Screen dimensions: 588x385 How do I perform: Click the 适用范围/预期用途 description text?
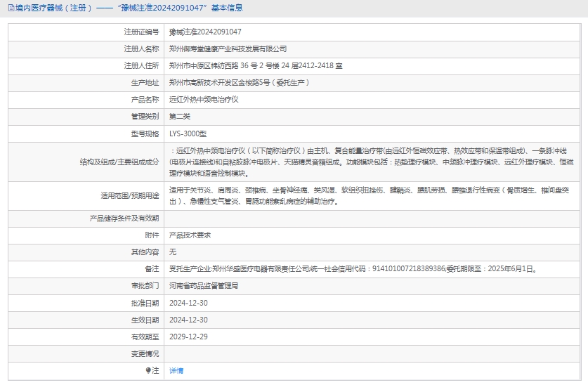[372, 196]
